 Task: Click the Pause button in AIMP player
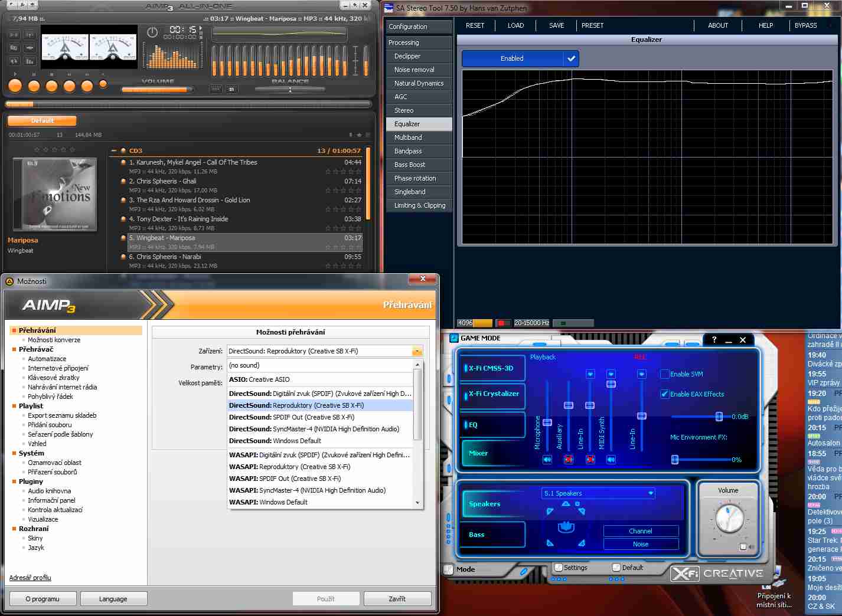click(x=34, y=86)
